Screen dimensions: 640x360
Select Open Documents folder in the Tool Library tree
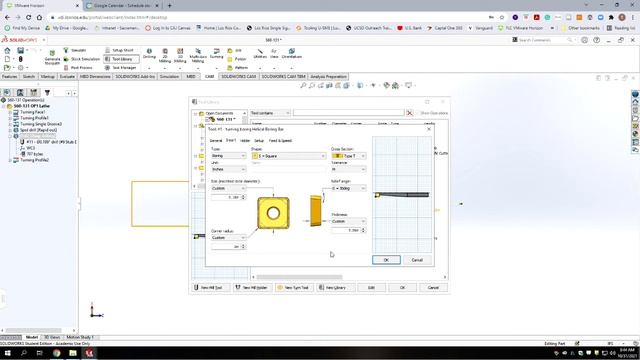click(219, 113)
